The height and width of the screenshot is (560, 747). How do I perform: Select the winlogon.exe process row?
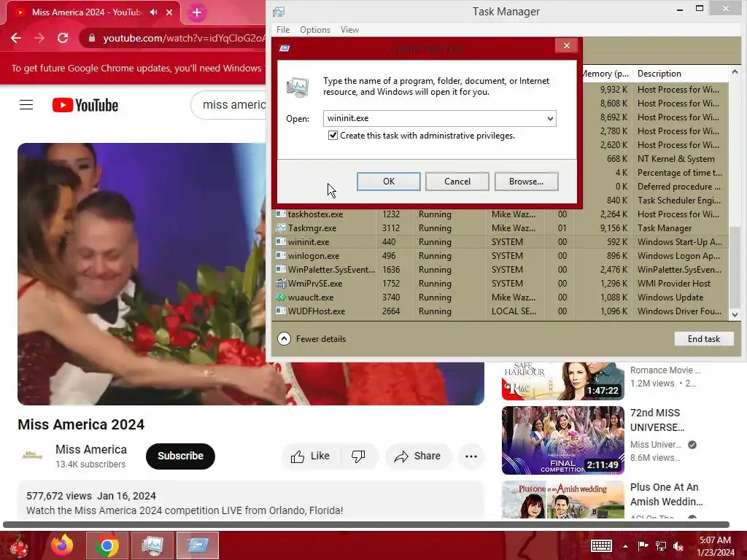coord(500,256)
